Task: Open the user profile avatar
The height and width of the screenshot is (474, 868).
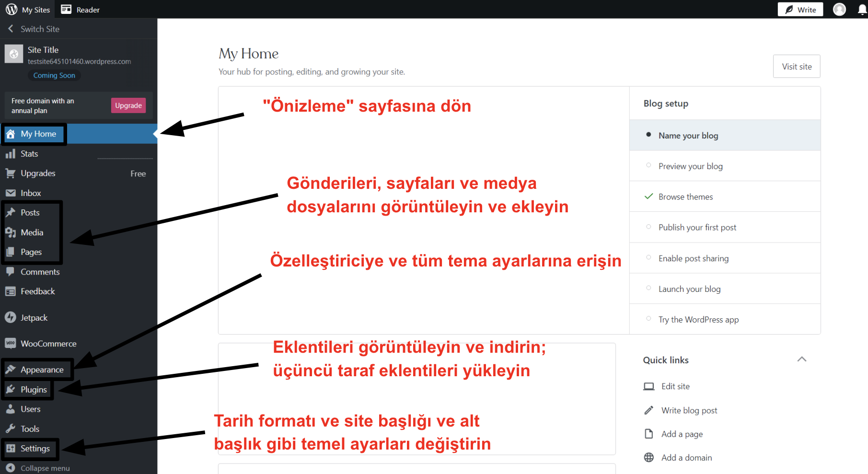Action: (839, 10)
